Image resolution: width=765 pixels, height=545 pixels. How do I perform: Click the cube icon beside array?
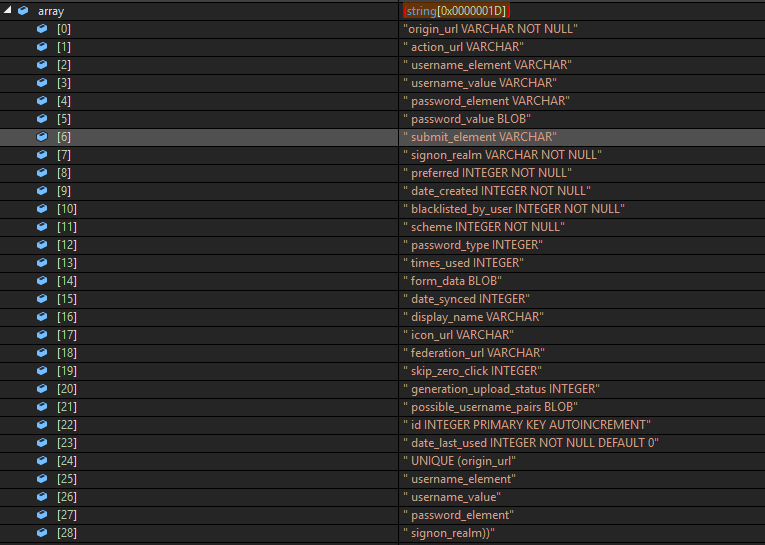click(23, 10)
